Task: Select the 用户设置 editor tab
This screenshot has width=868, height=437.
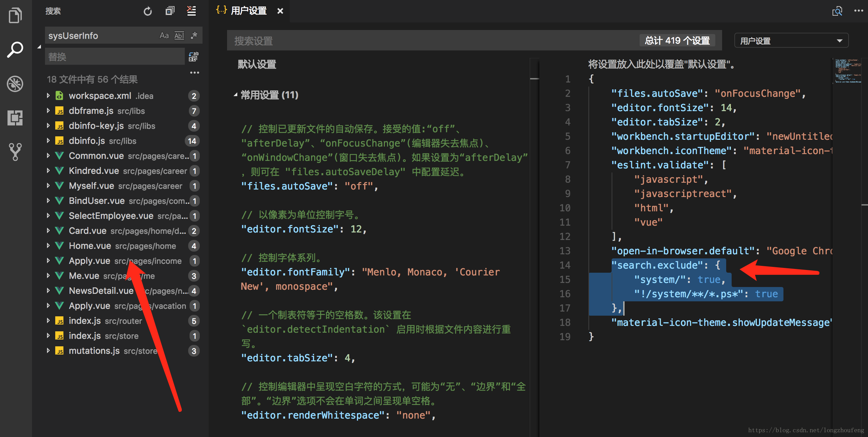Action: tap(248, 11)
